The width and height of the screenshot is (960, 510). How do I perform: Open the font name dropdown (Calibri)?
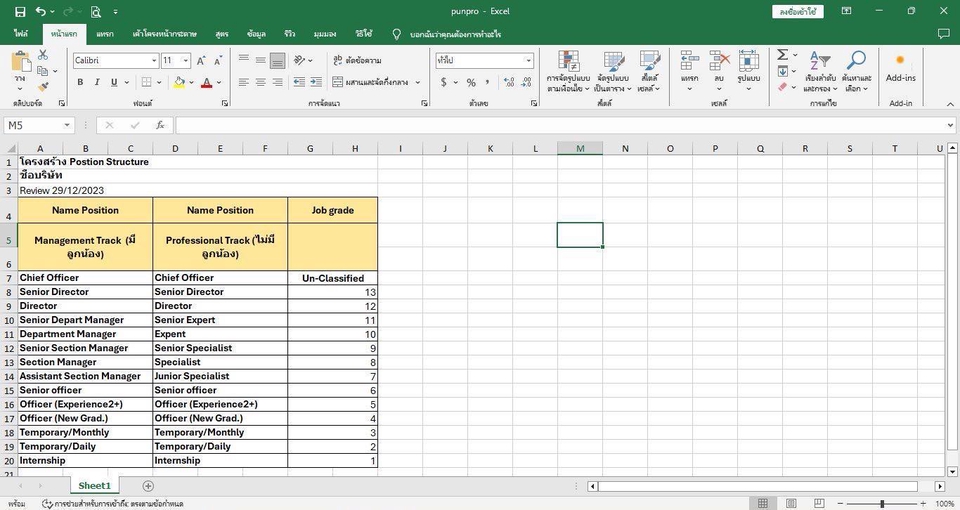click(x=154, y=61)
